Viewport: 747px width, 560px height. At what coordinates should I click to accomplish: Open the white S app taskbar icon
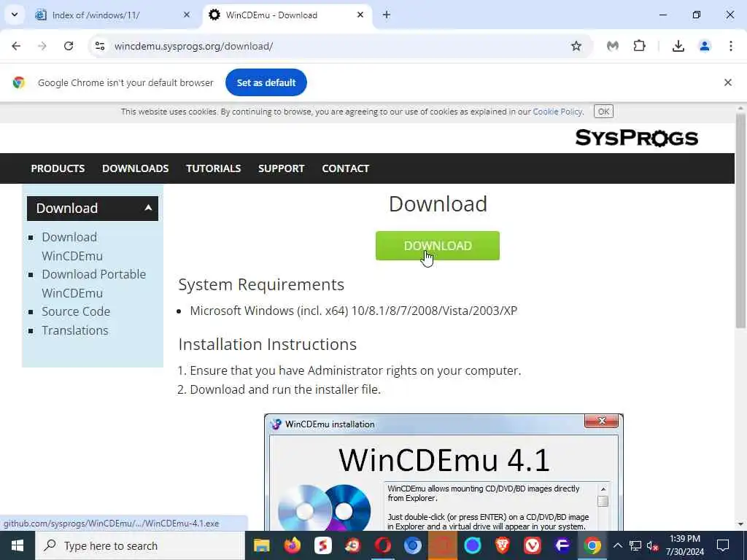(x=322, y=545)
